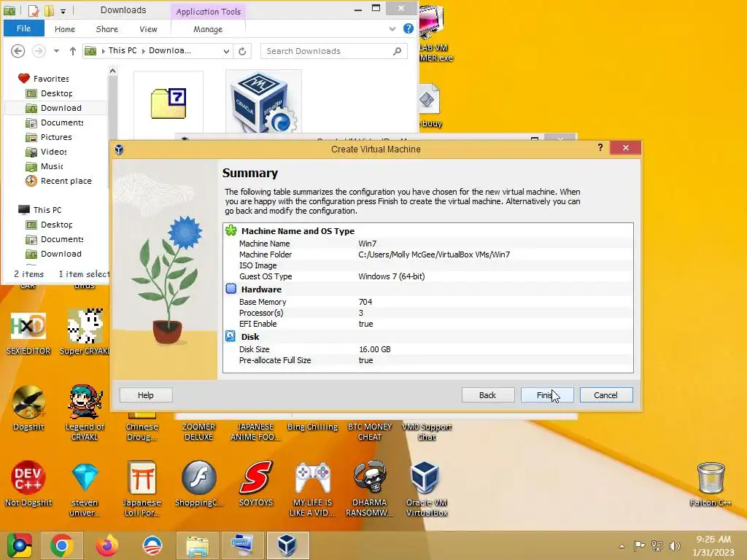Select the Guest OS Type Windows 7 (64-bit) value

point(392,276)
